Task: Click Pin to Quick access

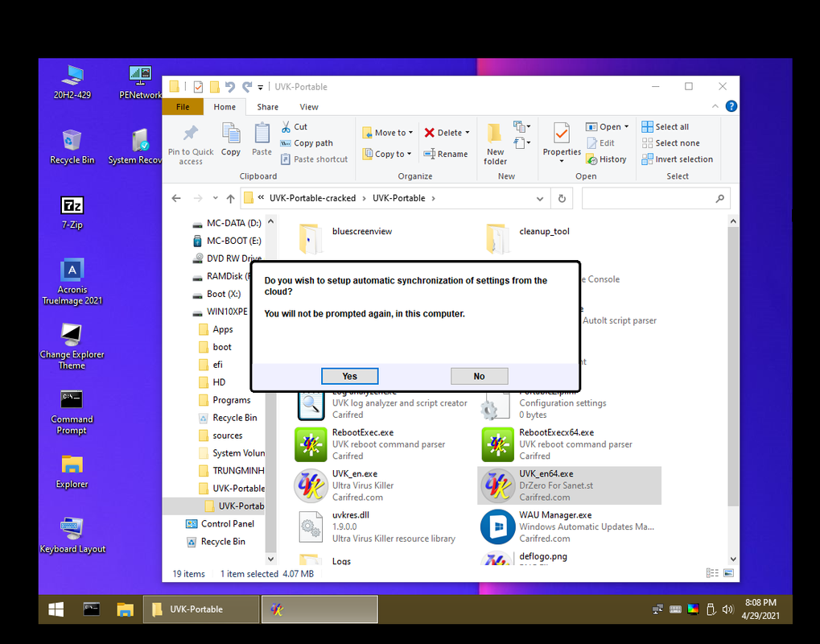Action: pyautogui.click(x=191, y=144)
